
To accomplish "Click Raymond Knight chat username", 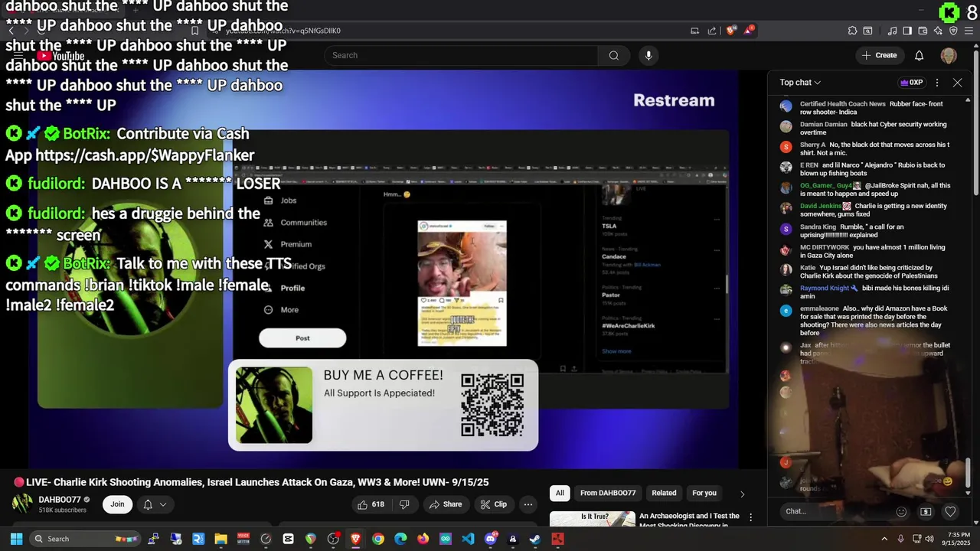I will click(x=824, y=288).
